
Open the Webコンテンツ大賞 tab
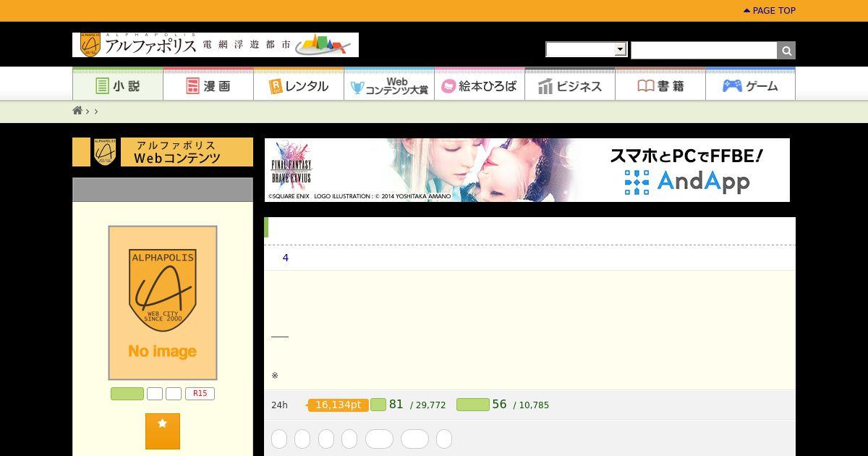pyautogui.click(x=389, y=85)
